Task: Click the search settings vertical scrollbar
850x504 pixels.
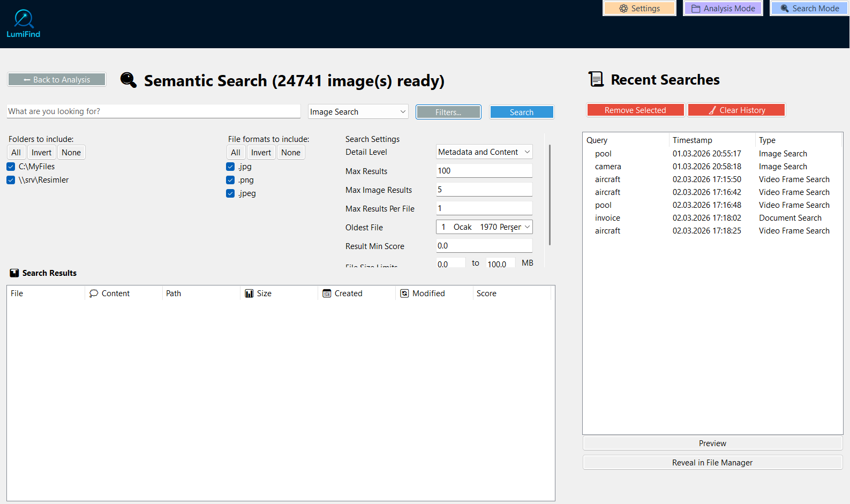Action: click(x=550, y=195)
